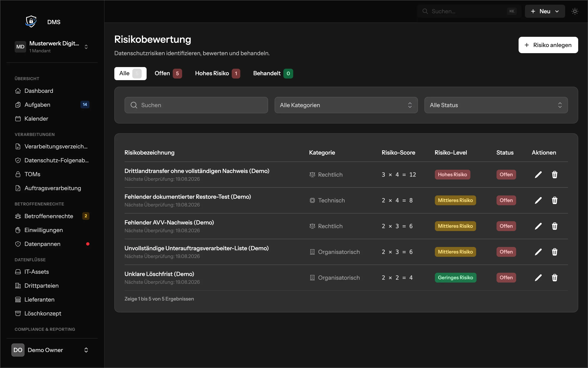Open the Alle Status dropdown

(496, 105)
